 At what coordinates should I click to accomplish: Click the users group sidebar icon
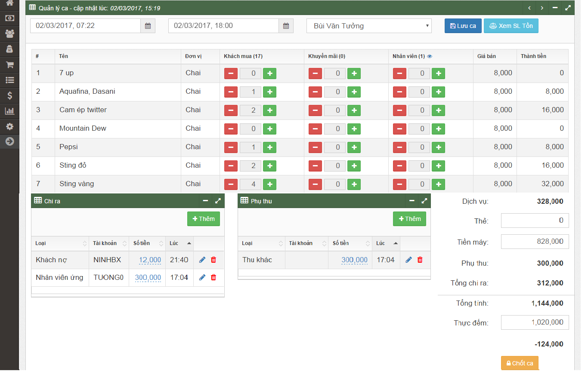click(9, 34)
